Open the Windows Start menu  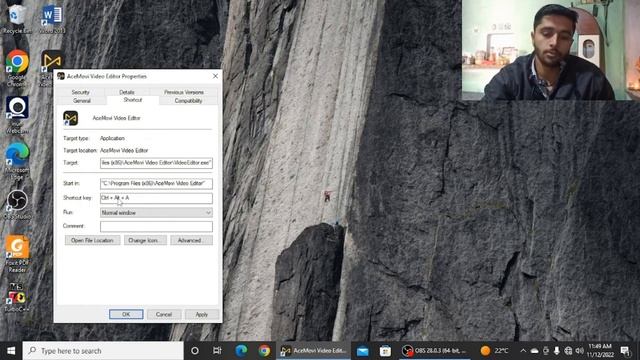click(x=11, y=351)
